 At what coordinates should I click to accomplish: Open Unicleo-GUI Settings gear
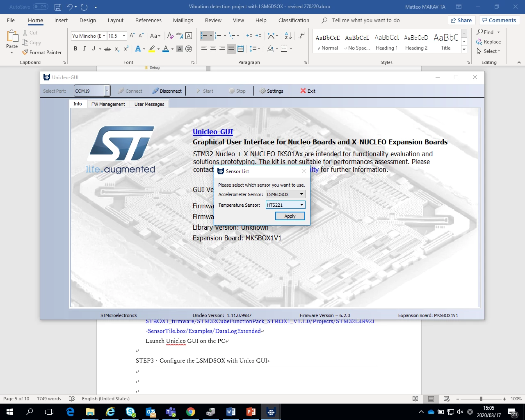click(271, 91)
